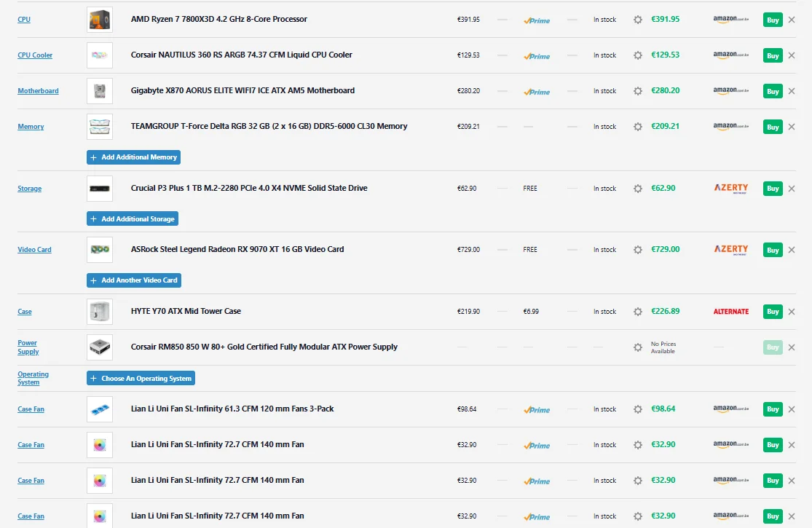
Task: Open HYTE Y70 ATX Mid Tower product name
Action: tap(186, 311)
